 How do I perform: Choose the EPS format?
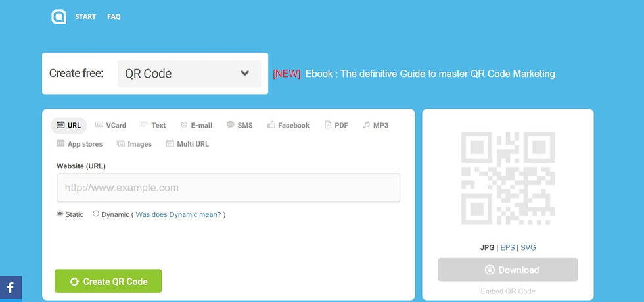[507, 247]
